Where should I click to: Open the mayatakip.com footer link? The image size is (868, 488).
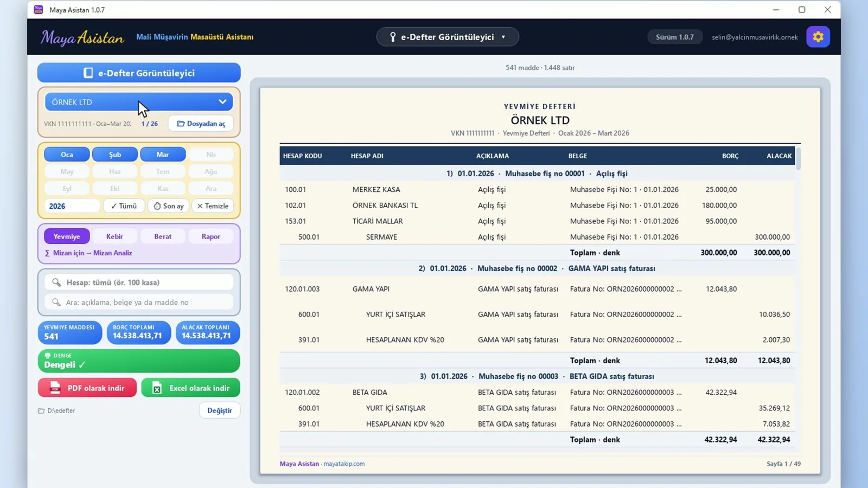pos(344,464)
